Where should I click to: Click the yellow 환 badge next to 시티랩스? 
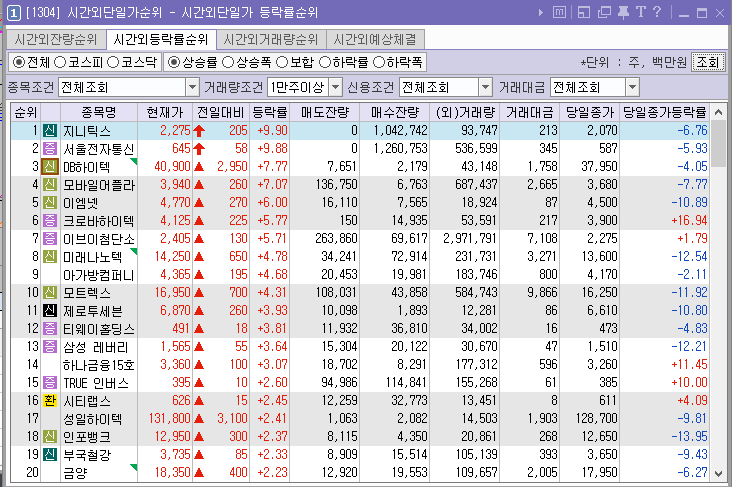(50, 401)
